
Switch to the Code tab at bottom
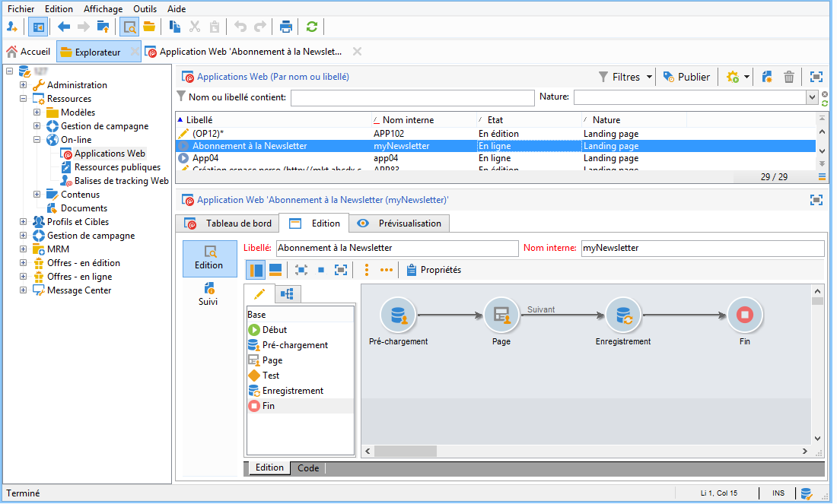click(308, 468)
